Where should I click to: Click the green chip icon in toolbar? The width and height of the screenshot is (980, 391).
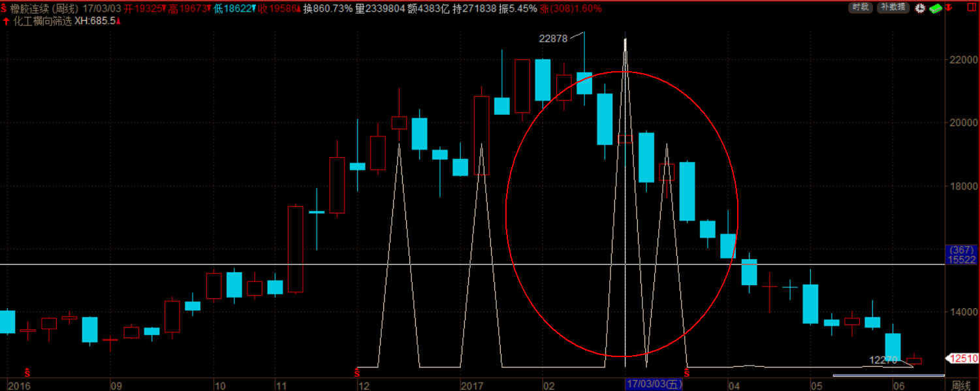tap(935, 8)
